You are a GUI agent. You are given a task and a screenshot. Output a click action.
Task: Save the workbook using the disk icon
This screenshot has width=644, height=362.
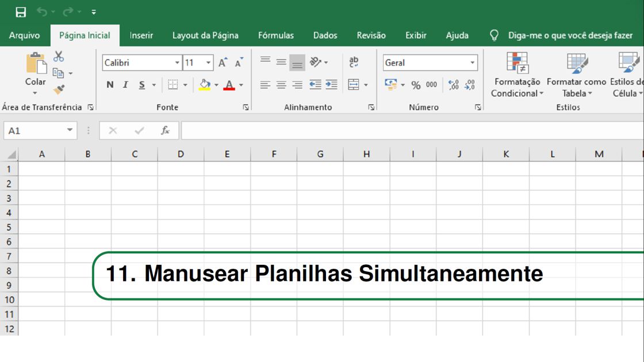[21, 12]
